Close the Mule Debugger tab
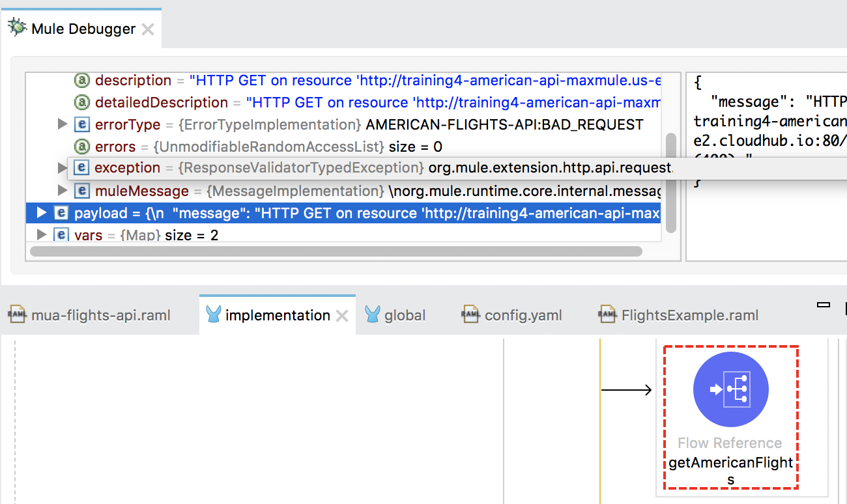 pos(148,29)
